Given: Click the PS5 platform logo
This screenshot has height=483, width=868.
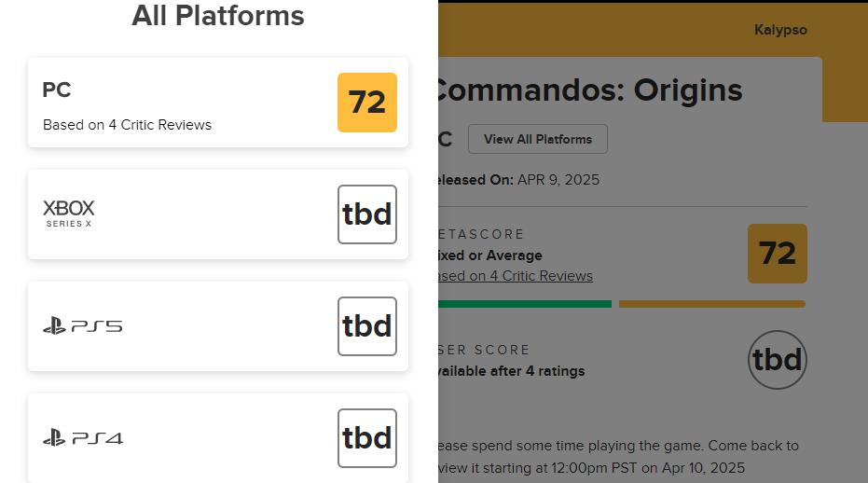Looking at the screenshot, I should pyautogui.click(x=82, y=326).
